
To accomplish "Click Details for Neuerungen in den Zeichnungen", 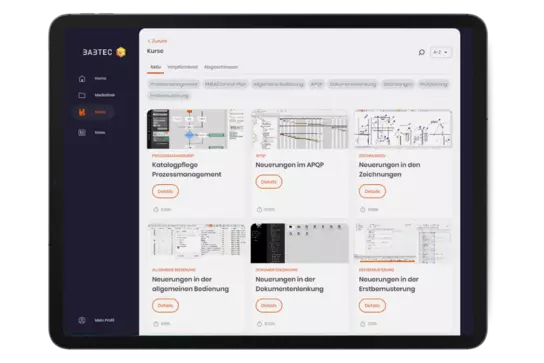I will pyautogui.click(x=372, y=192).
